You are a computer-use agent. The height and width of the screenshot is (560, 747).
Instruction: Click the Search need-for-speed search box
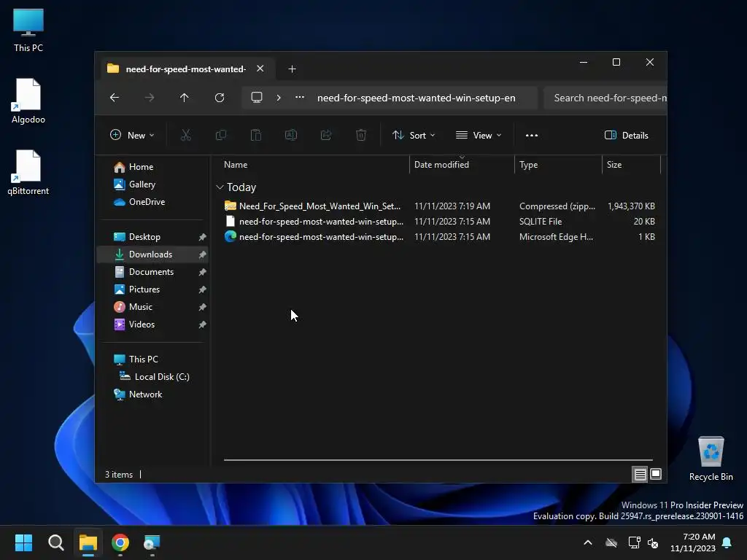tap(605, 98)
